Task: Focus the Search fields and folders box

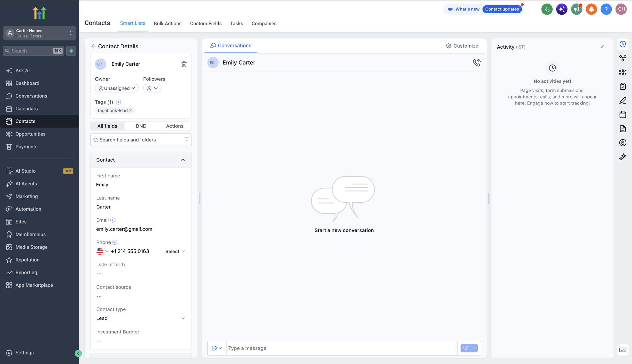Action: (x=141, y=140)
